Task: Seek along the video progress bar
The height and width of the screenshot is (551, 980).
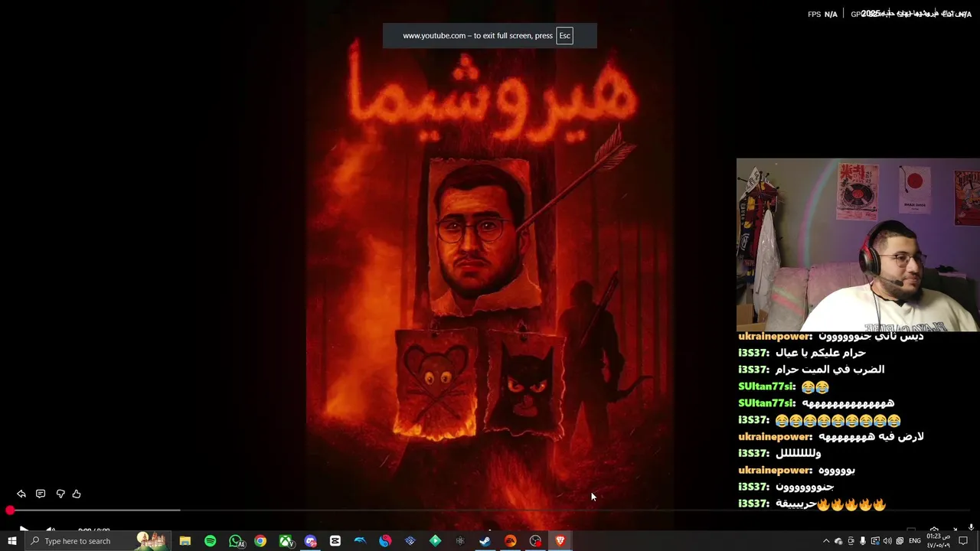Action: click(490, 510)
